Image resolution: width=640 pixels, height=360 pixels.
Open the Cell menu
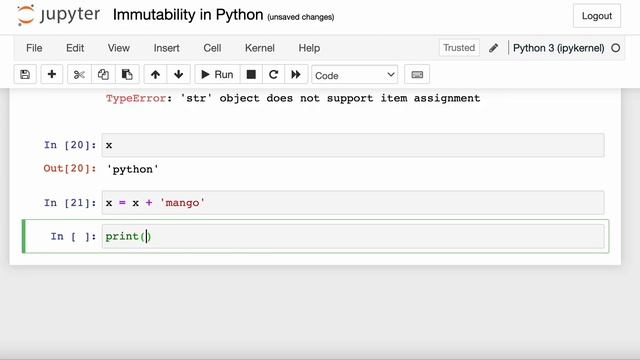(212, 48)
